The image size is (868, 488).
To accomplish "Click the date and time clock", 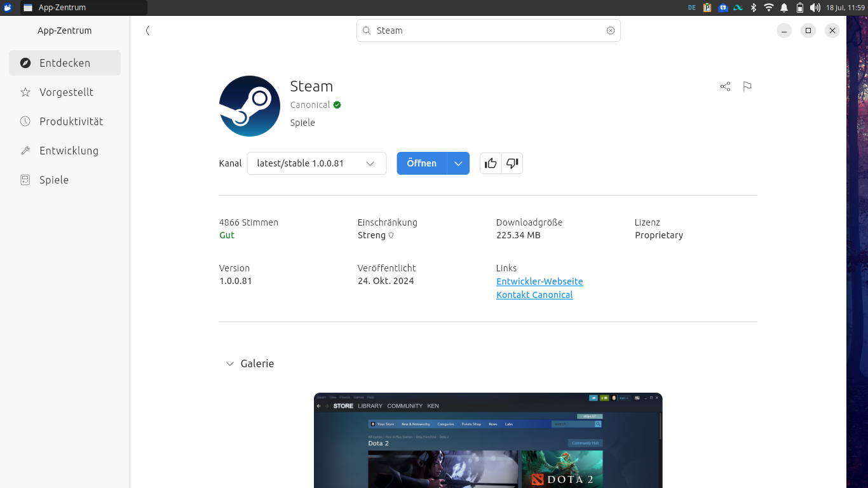I will [845, 8].
